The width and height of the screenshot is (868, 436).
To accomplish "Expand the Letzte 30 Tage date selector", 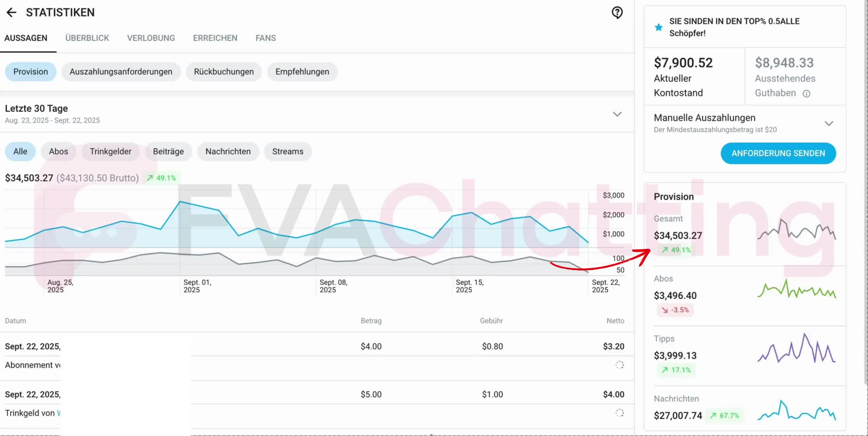I will tap(617, 114).
